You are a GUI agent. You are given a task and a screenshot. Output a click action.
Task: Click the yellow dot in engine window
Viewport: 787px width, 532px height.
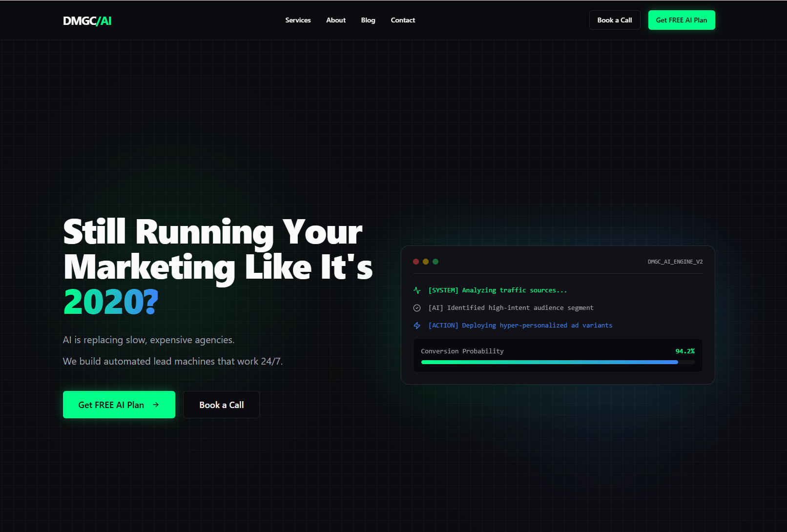pyautogui.click(x=426, y=262)
